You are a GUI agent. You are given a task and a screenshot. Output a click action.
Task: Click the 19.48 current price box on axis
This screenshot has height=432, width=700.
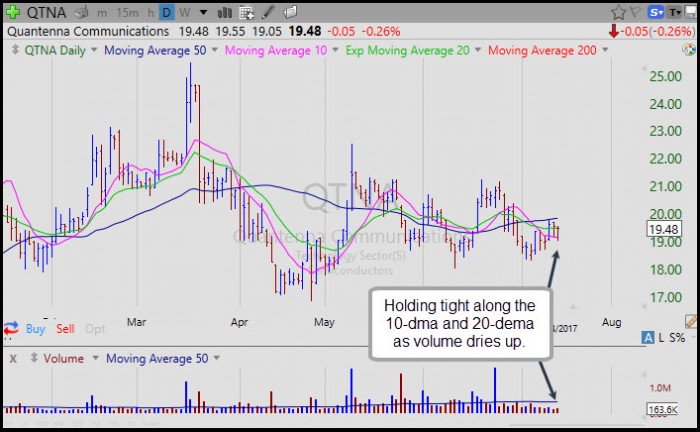(664, 229)
